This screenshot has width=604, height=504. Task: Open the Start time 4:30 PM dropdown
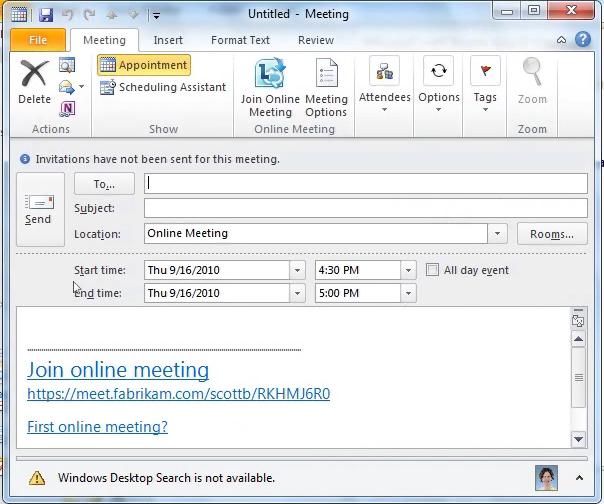pos(408,270)
